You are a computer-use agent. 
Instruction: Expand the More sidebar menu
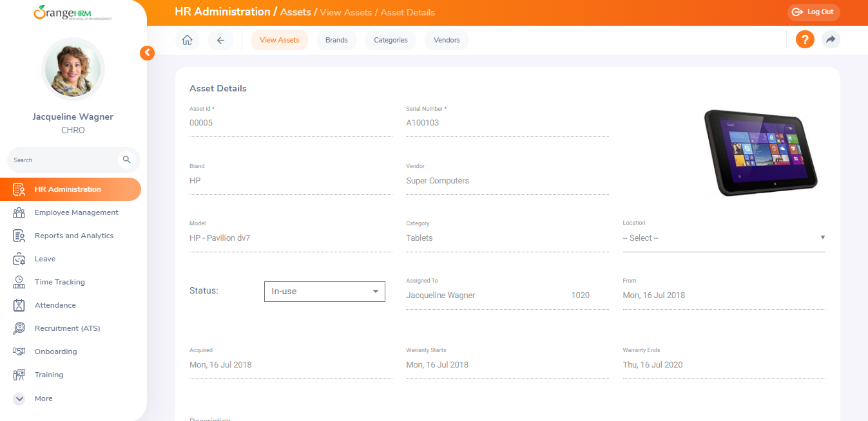43,398
